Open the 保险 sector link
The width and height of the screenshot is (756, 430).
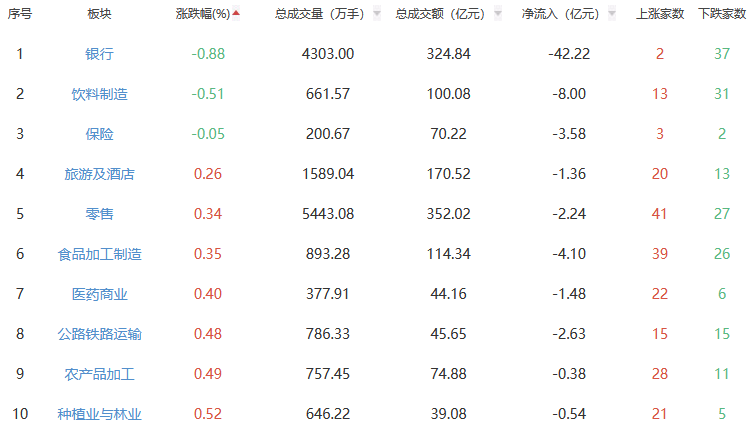click(x=100, y=134)
